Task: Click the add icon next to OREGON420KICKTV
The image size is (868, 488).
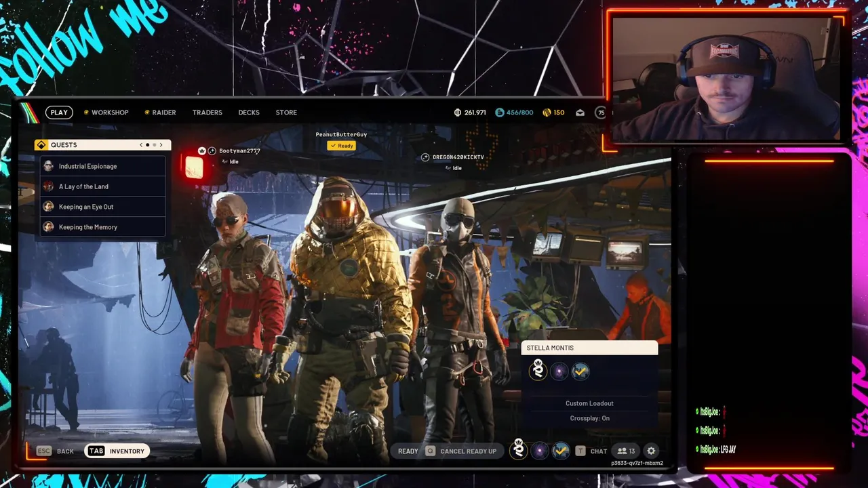Action: click(x=425, y=157)
